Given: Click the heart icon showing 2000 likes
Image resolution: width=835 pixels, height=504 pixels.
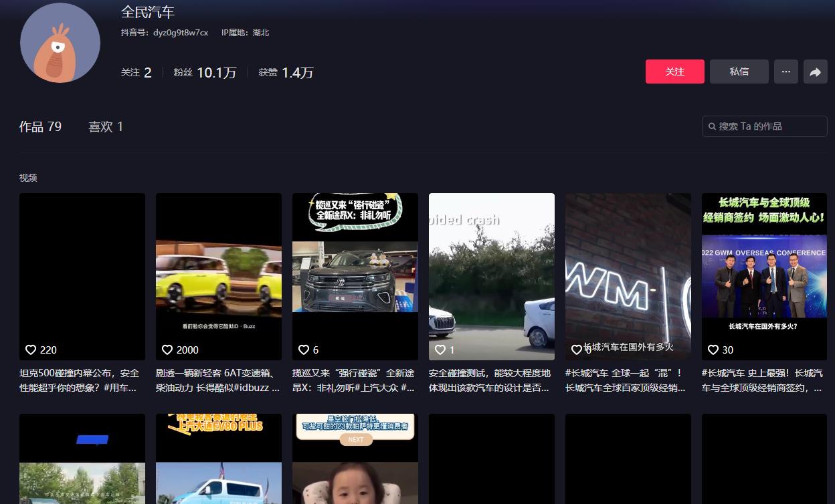Looking at the screenshot, I should [167, 350].
